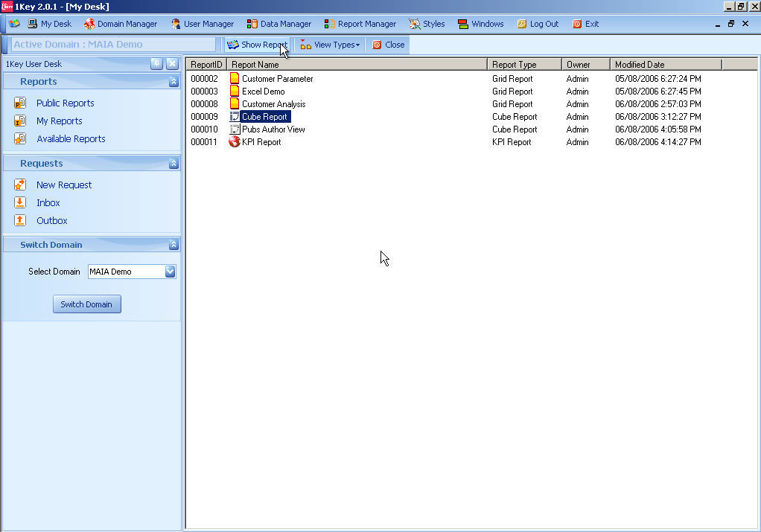Viewport: 761px width, 532px height.
Task: Select the Pubs Author View name
Action: tap(273, 129)
